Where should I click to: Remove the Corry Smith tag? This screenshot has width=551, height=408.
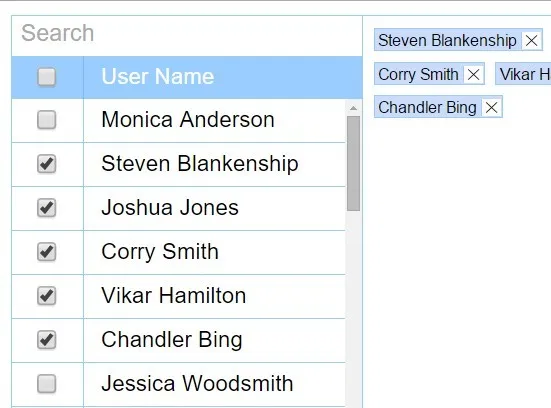pos(474,74)
